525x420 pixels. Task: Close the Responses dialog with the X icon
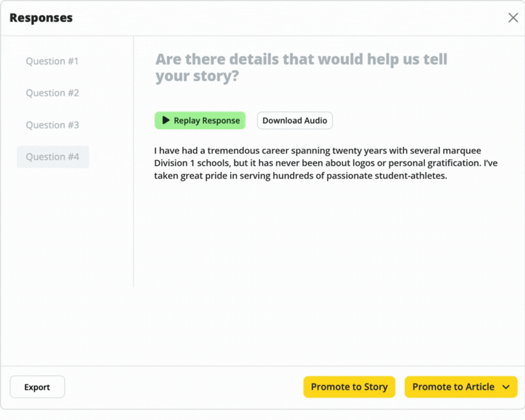513,18
